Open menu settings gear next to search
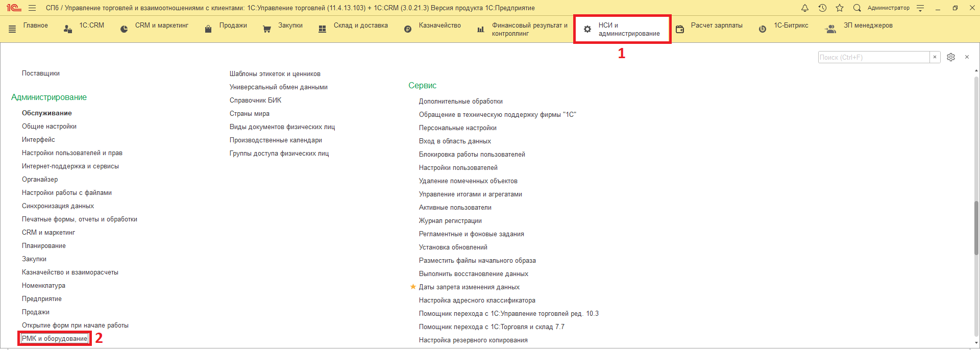Screen dimensions: 980x350 pos(951,57)
